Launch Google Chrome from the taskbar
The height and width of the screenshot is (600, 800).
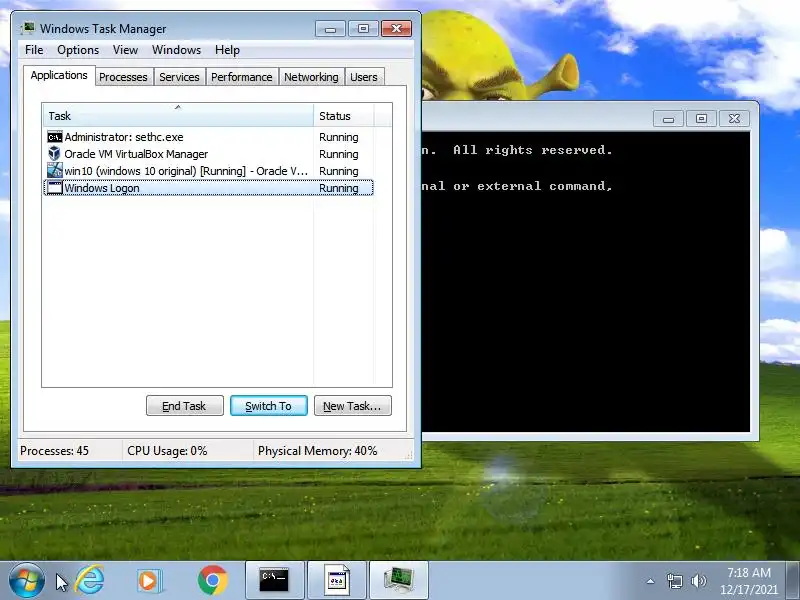(x=213, y=581)
